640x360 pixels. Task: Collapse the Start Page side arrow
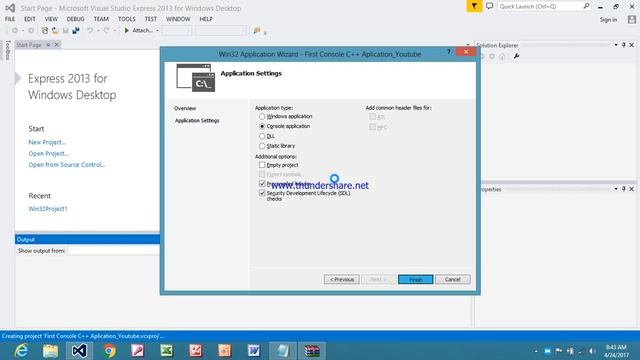(x=18, y=78)
